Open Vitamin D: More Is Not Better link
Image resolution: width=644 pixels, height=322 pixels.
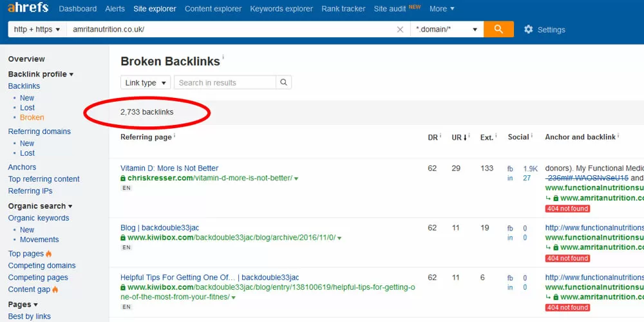[x=169, y=168]
